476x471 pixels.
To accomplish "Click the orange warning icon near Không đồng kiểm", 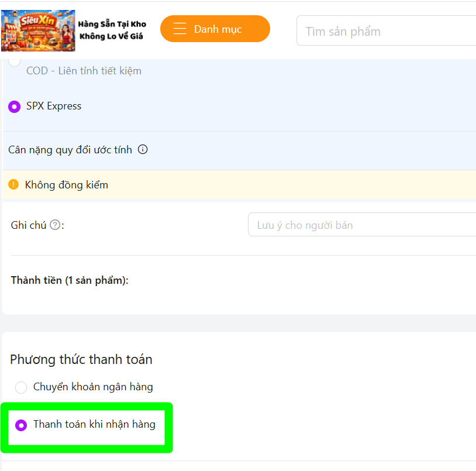I will point(13,184).
